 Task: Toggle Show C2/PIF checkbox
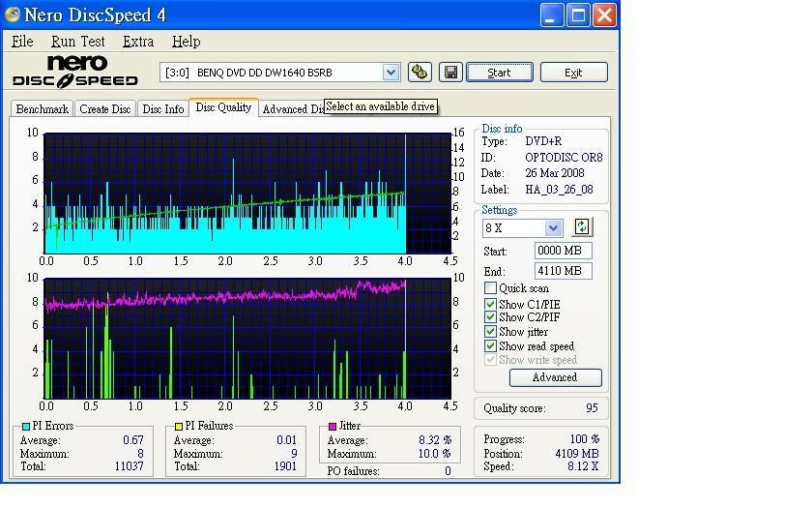click(x=490, y=317)
